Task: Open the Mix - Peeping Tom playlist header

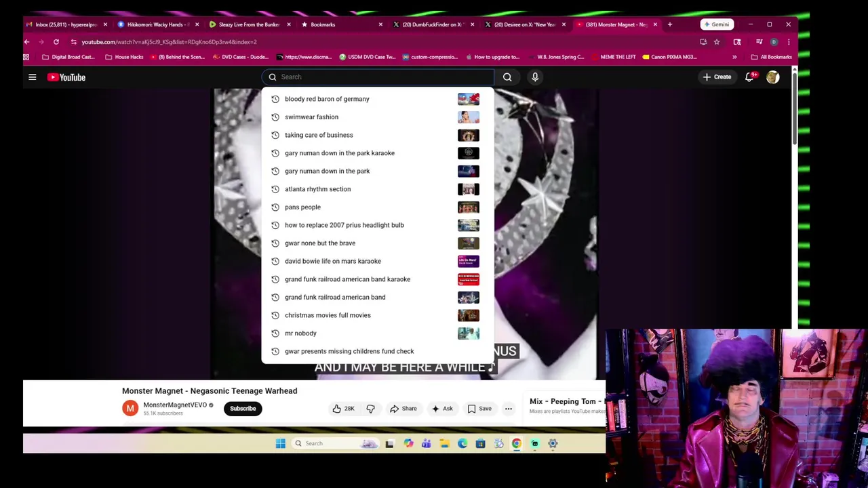Action: coord(567,402)
